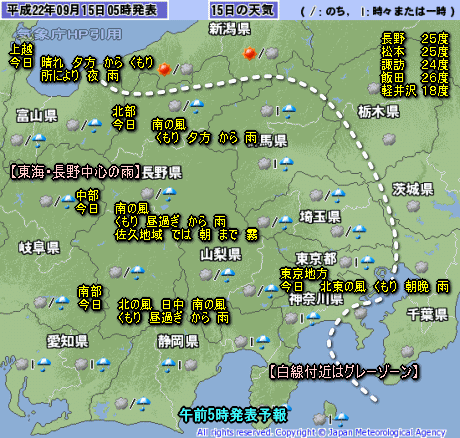Click the 埼玉県 prefecture label
The image size is (460, 438).
pos(320,217)
